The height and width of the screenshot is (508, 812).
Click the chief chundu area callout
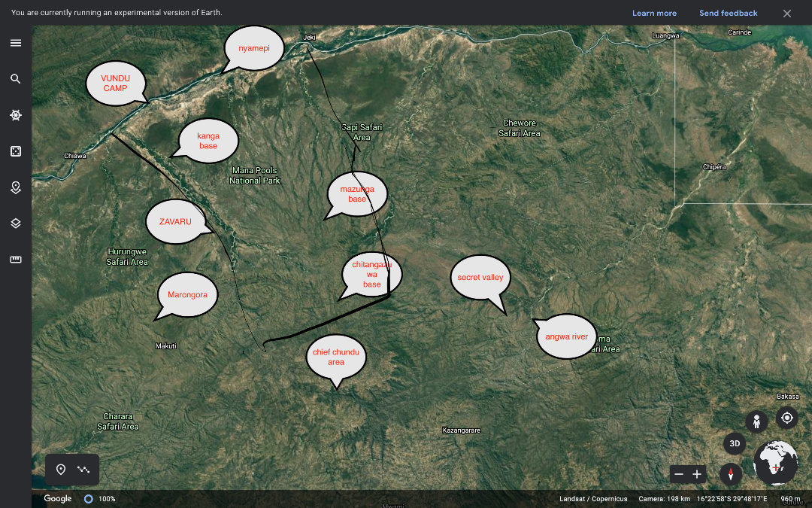tap(336, 357)
